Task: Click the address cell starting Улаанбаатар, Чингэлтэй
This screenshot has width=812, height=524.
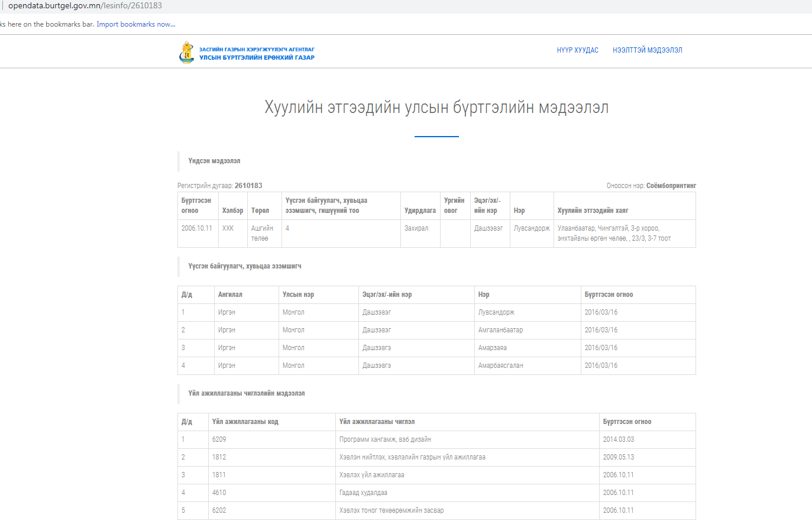Action: (x=614, y=233)
